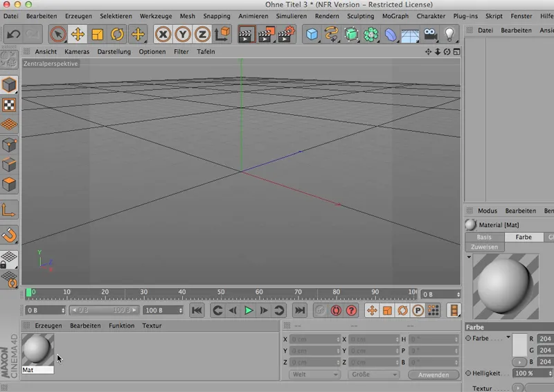Toggle the Farbe animation radio dot
This screenshot has height=392, width=554.
tap(468, 338)
